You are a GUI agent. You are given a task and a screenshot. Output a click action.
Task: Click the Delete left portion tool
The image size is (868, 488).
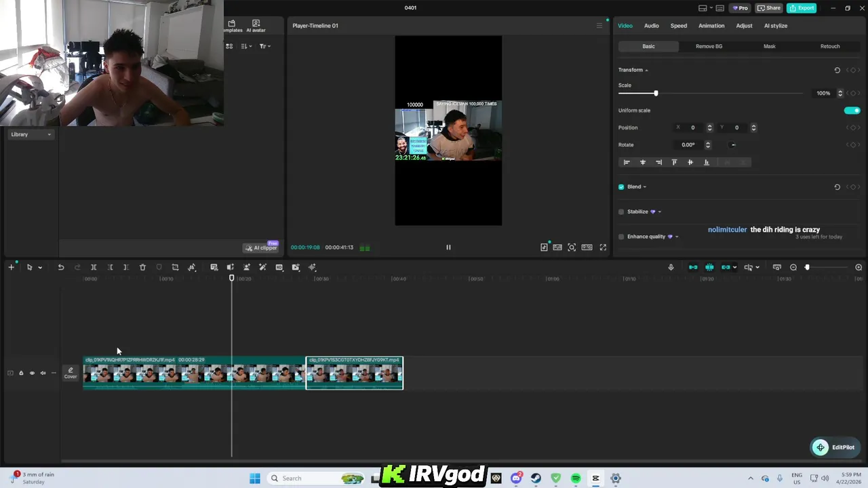click(110, 268)
